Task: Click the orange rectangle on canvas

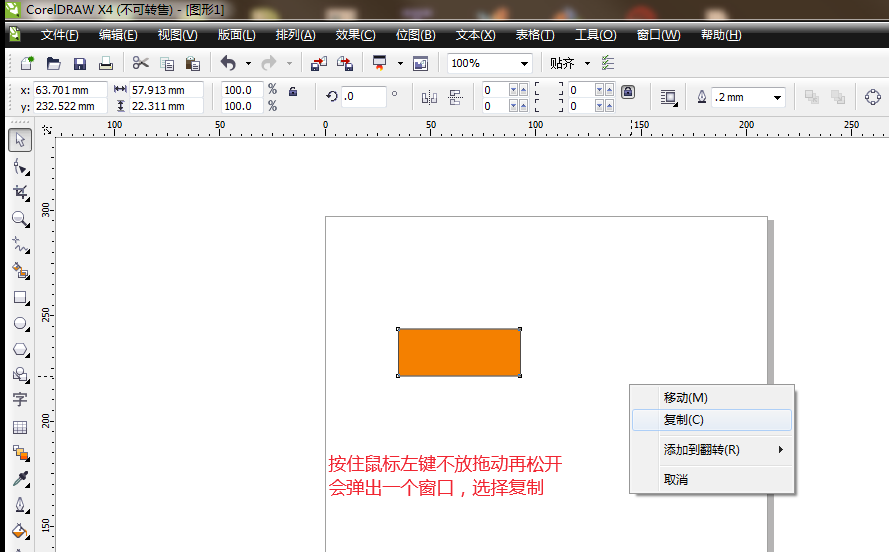Action: tap(459, 352)
